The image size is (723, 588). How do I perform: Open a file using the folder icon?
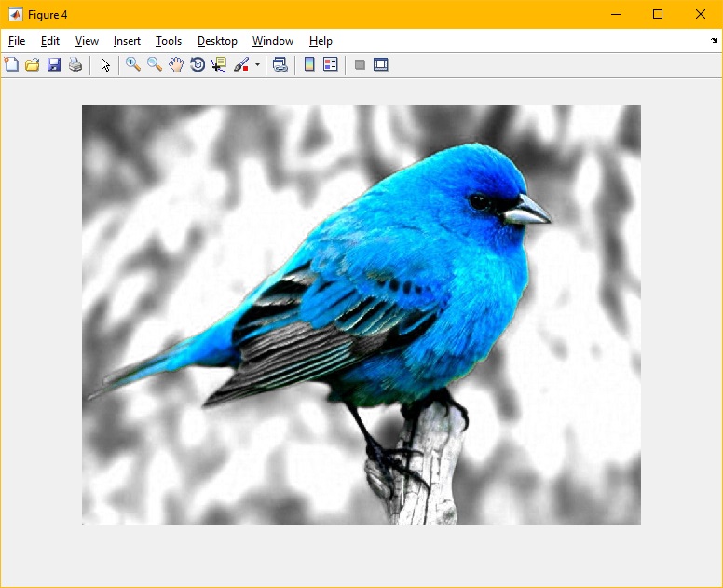point(33,64)
